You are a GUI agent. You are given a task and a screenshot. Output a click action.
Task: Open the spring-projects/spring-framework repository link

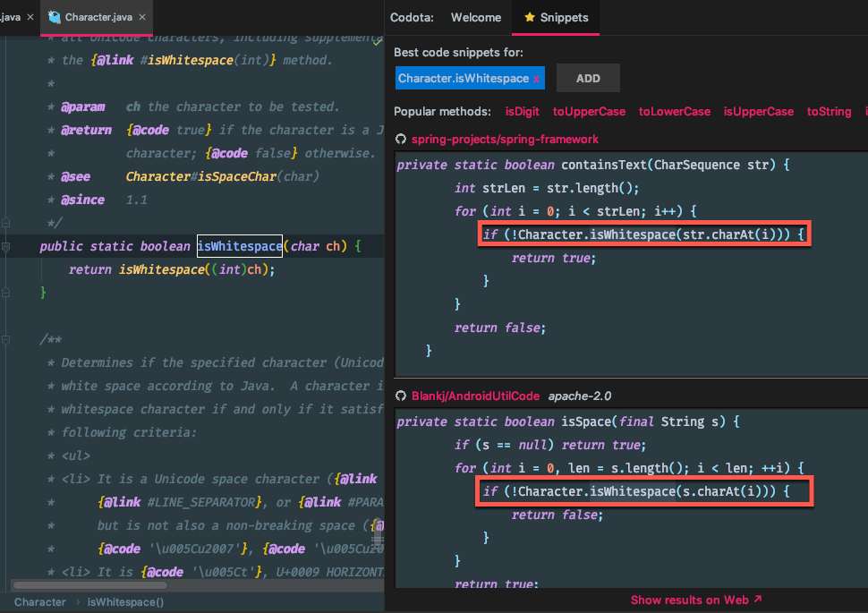[505, 140]
